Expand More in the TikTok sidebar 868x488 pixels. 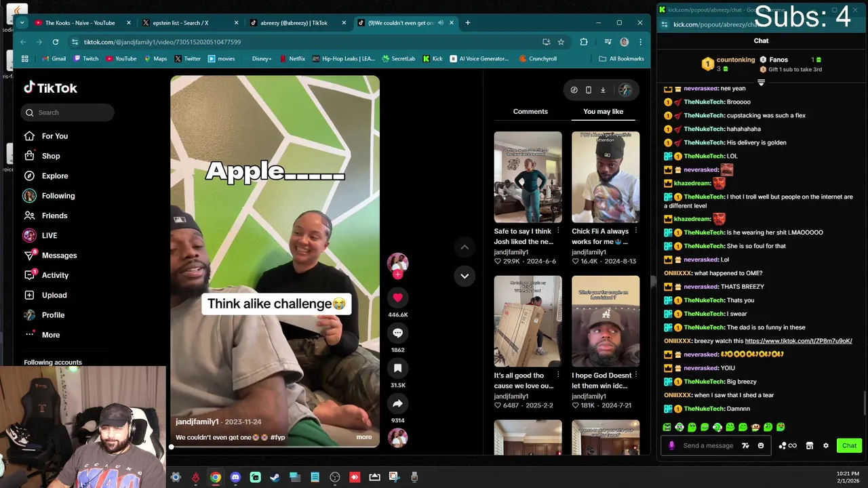point(41,335)
